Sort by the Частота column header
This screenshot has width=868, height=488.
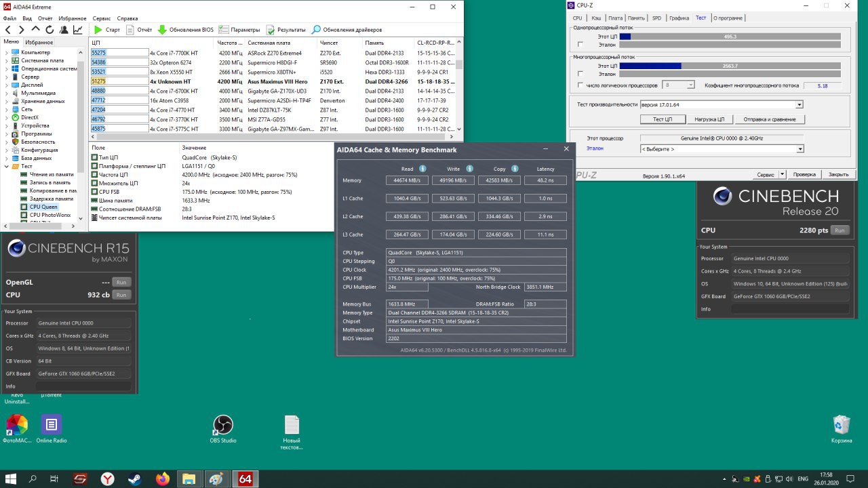pyautogui.click(x=229, y=43)
